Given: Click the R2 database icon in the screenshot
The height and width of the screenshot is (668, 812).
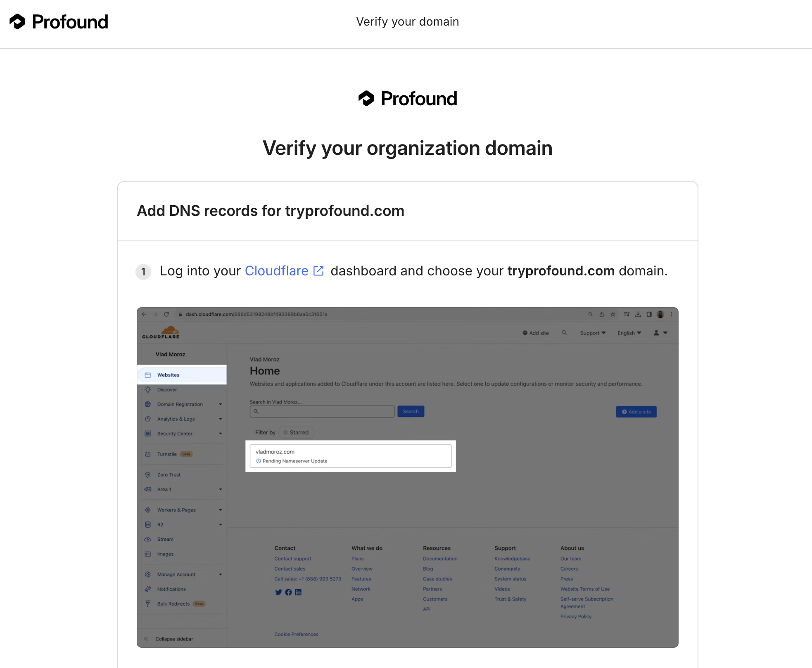Looking at the screenshot, I should tap(148, 525).
